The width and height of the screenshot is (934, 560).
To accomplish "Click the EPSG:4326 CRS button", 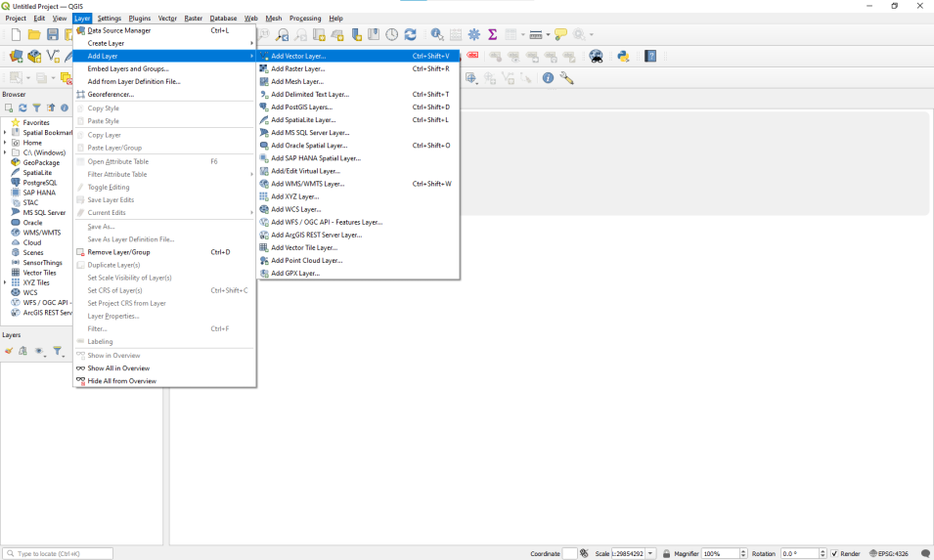I will coord(889,553).
